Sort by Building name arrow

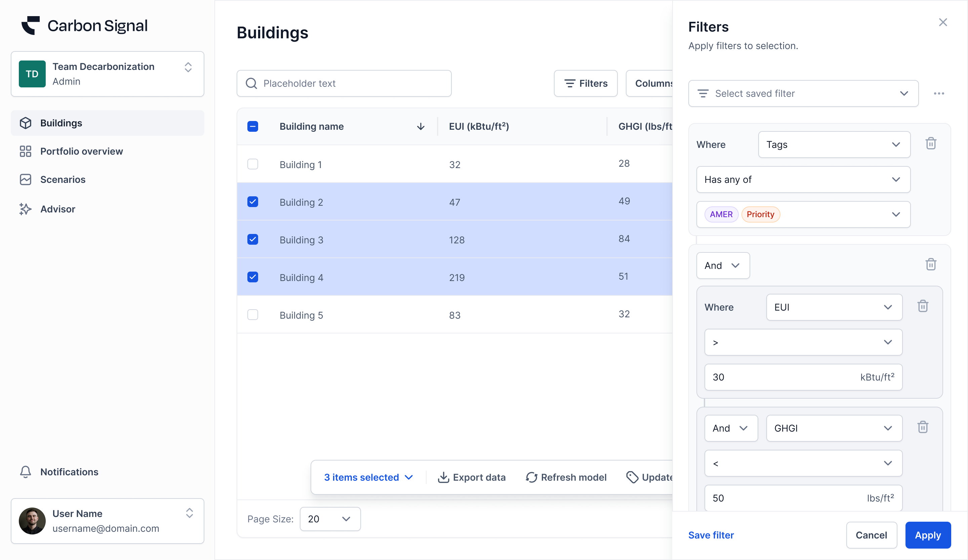click(x=420, y=126)
